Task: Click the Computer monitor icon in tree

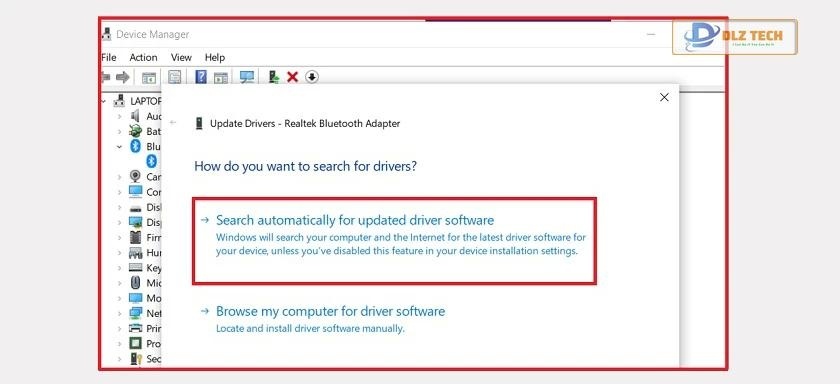Action: click(x=136, y=191)
